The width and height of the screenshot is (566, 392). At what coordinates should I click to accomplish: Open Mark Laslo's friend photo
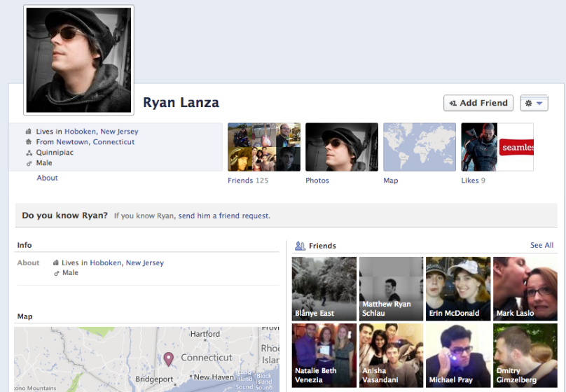pyautogui.click(x=525, y=288)
